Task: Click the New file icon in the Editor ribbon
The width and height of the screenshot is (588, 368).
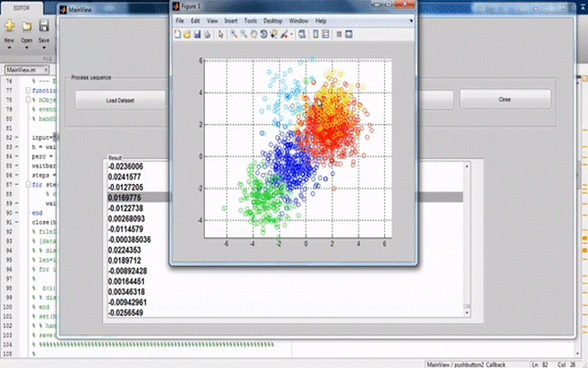Action: point(9,26)
